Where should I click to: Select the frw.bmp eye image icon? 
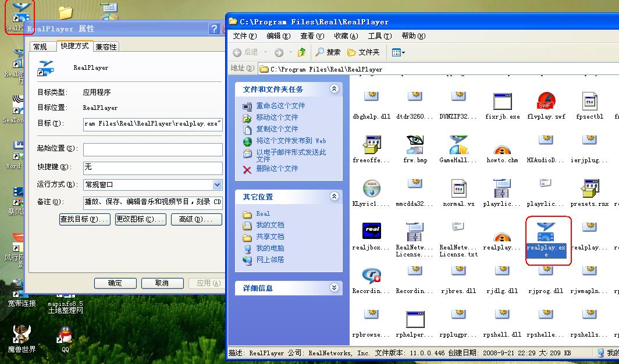point(415,145)
